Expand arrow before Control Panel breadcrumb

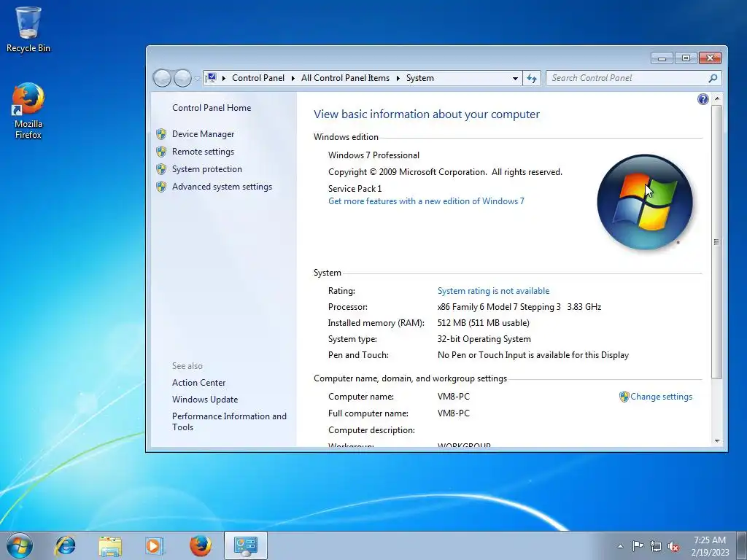[224, 78]
